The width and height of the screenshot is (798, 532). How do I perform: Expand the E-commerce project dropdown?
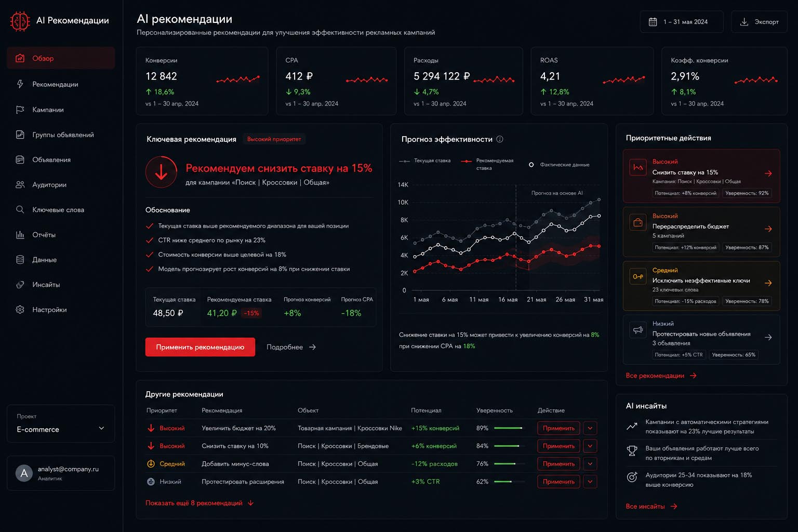(61, 423)
